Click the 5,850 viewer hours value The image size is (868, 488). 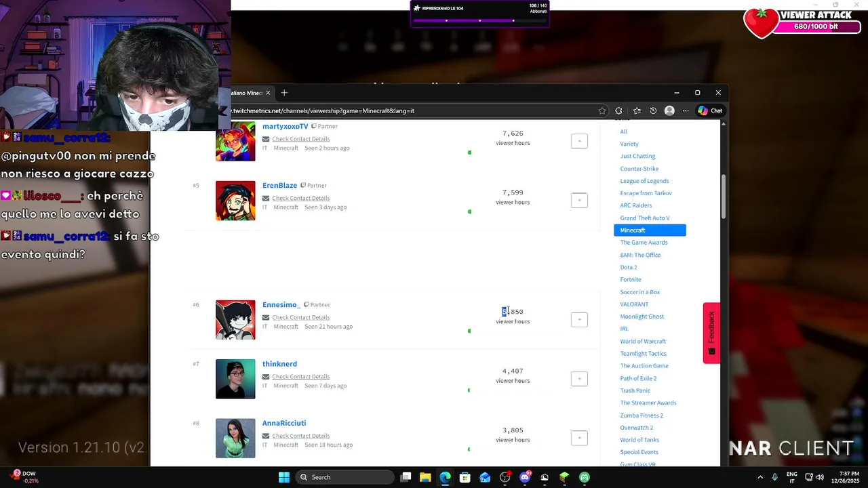point(513,312)
